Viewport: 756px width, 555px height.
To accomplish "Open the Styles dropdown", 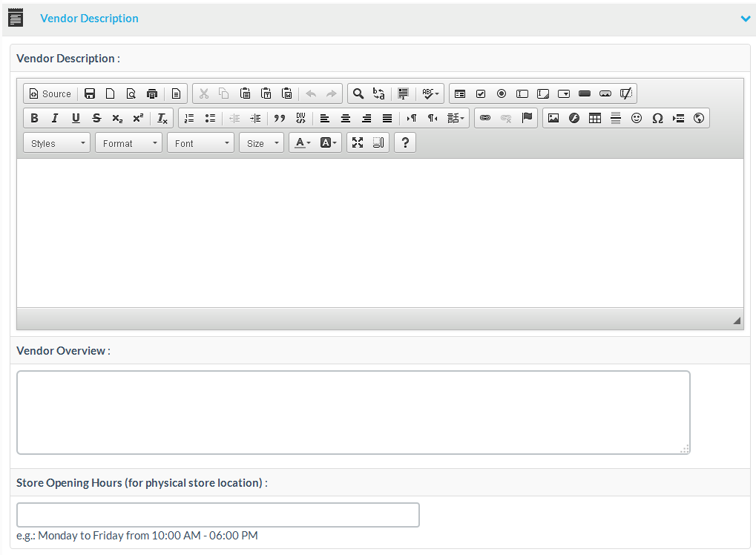I will 57,143.
